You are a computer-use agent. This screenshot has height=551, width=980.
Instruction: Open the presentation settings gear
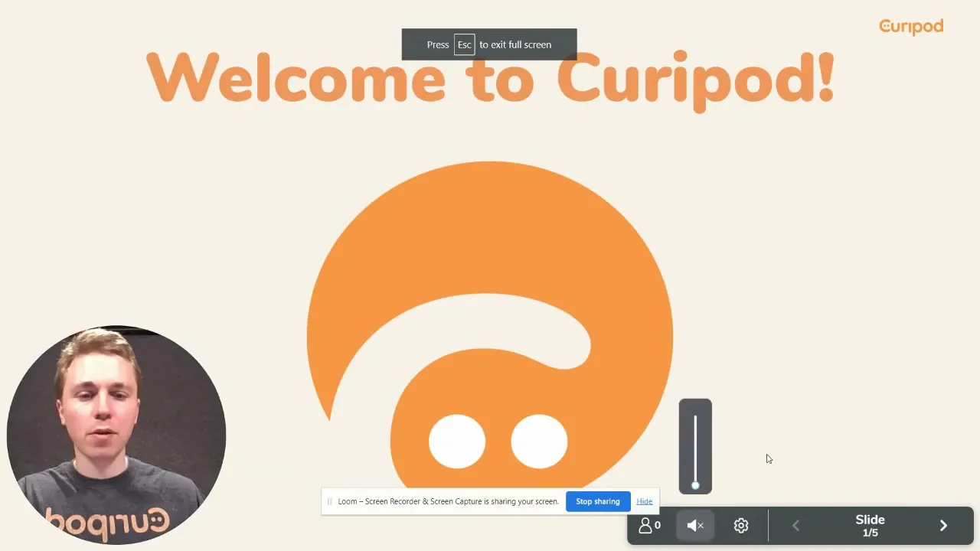click(x=740, y=526)
